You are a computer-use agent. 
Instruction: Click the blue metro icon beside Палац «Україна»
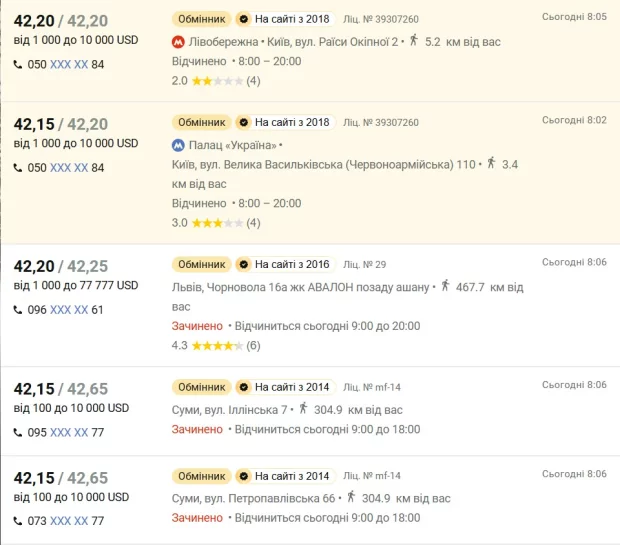click(x=179, y=145)
